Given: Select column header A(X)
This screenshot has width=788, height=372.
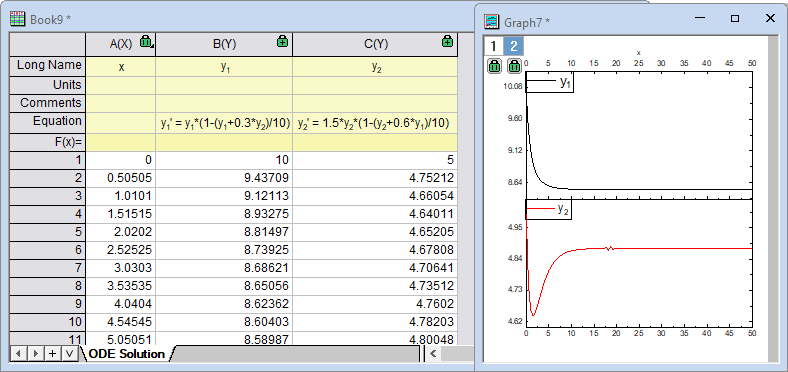Looking at the screenshot, I should pyautogui.click(x=121, y=45).
